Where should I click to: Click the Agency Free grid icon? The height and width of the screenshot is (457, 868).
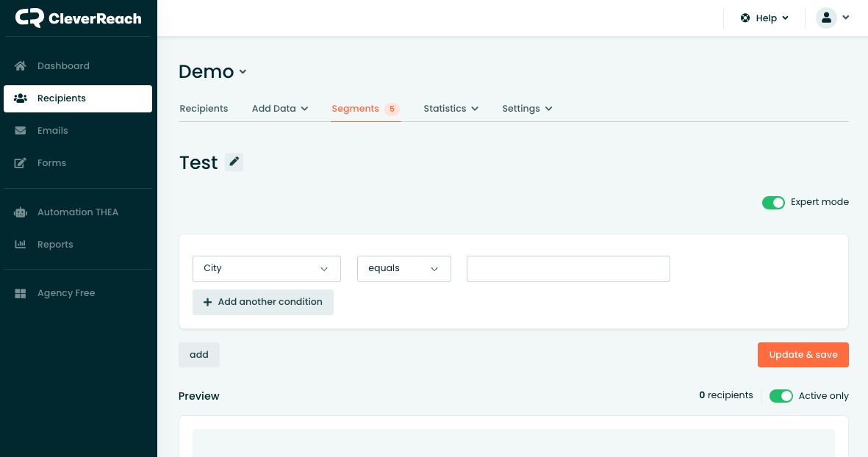(21, 293)
